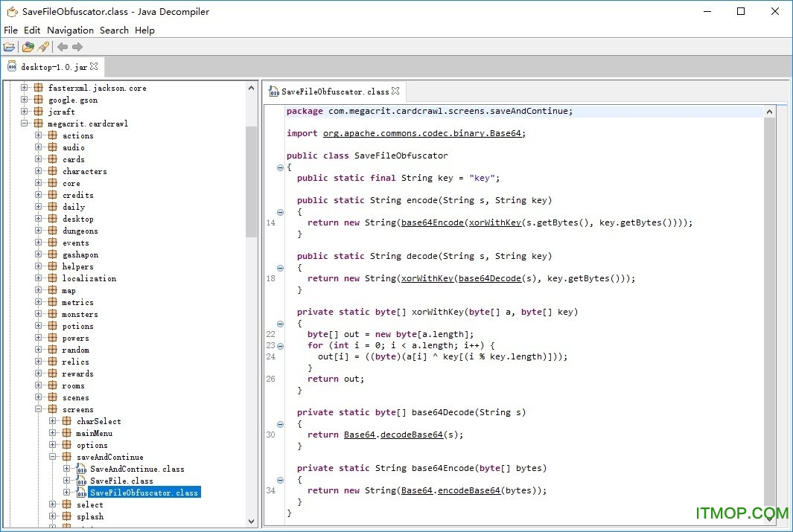
Task: Click the tree panel scroll down arrow
Action: click(252, 521)
